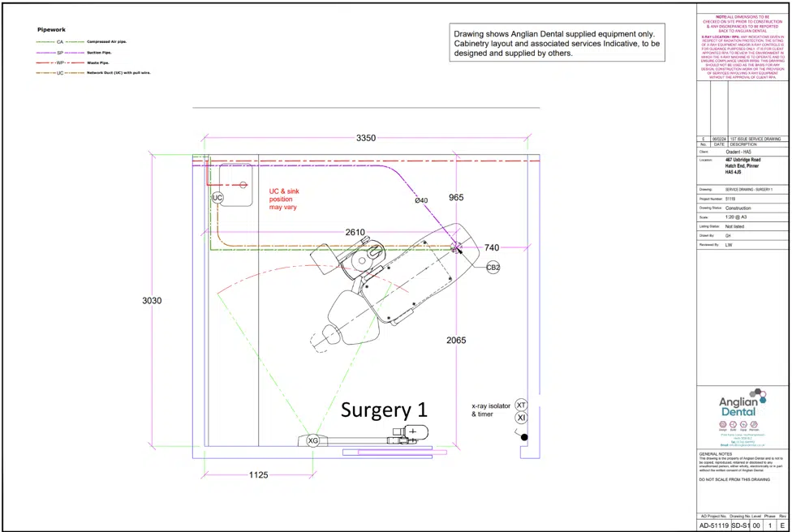Select the XG circle symbol at bottom wall

click(312, 440)
